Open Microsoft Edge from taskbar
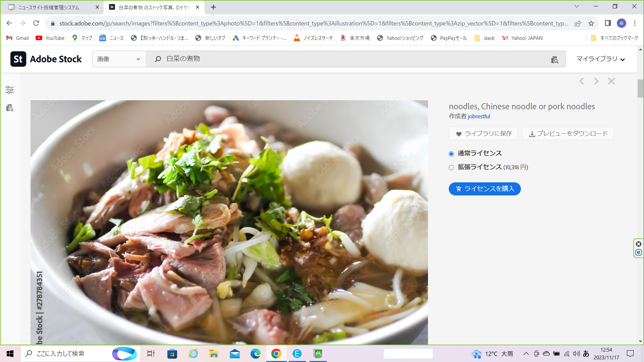 click(256, 354)
